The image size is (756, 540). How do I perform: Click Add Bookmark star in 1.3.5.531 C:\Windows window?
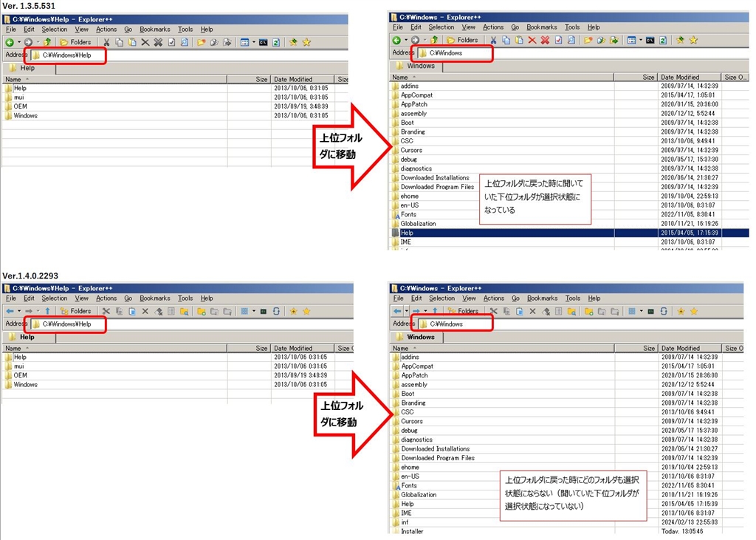(x=680, y=40)
